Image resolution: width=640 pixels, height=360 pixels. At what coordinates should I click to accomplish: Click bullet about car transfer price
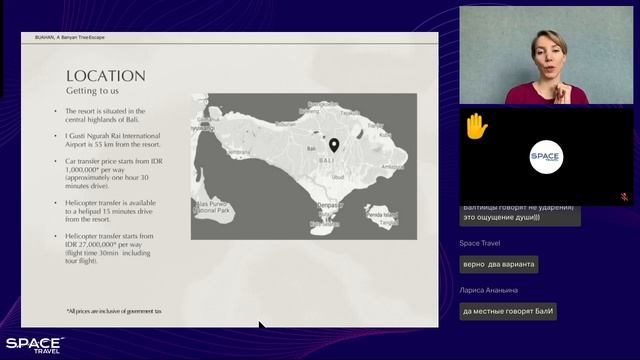tap(114, 173)
